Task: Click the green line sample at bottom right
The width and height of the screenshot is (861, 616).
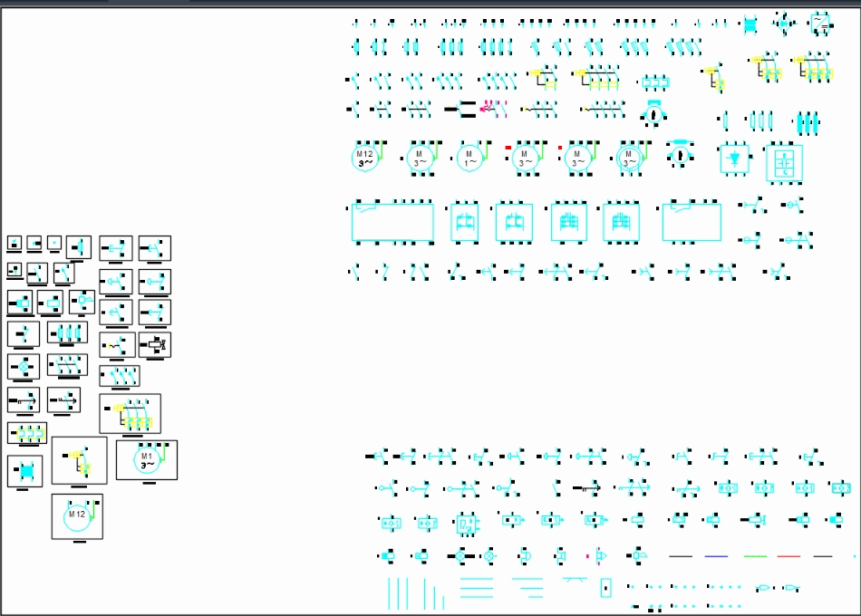Action: 755,556
